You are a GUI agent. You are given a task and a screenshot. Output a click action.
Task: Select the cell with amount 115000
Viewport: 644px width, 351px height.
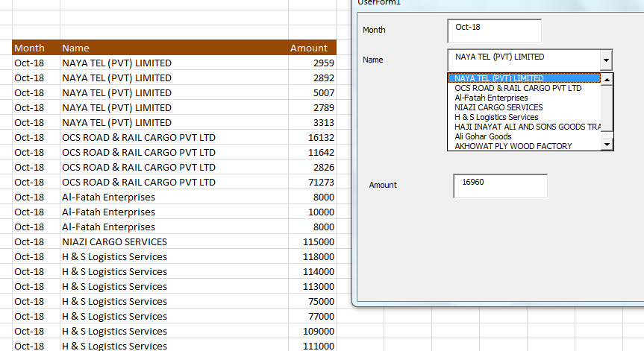(312, 241)
